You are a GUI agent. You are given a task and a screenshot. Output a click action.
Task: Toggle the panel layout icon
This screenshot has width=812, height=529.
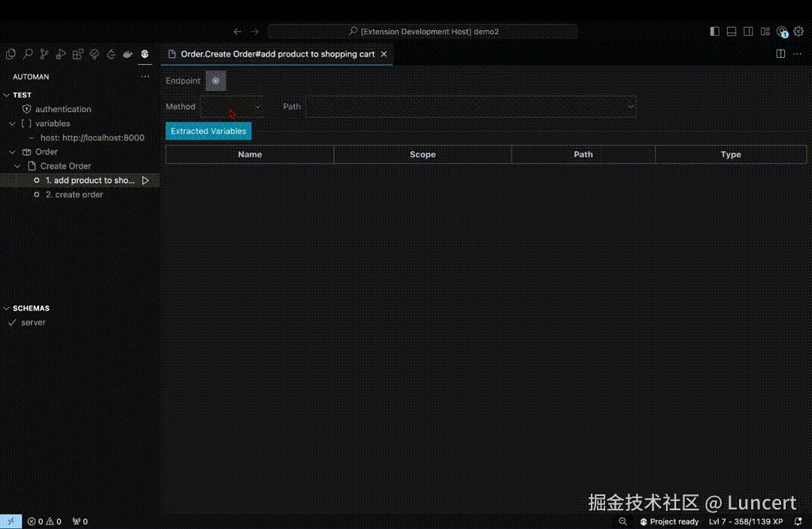click(x=731, y=31)
